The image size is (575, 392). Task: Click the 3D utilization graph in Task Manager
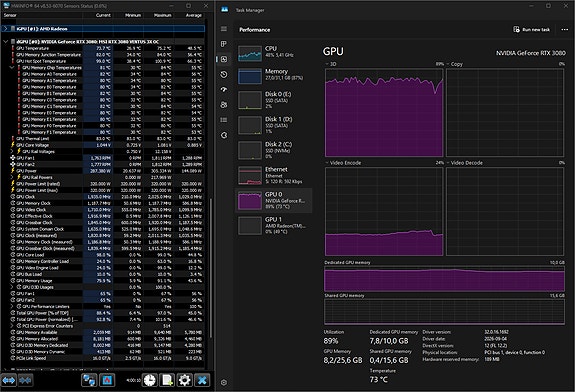coord(384,113)
